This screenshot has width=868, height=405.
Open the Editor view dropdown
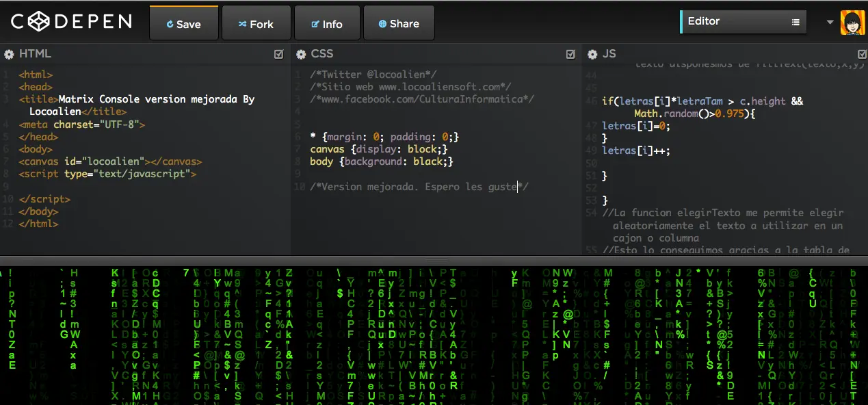point(744,22)
